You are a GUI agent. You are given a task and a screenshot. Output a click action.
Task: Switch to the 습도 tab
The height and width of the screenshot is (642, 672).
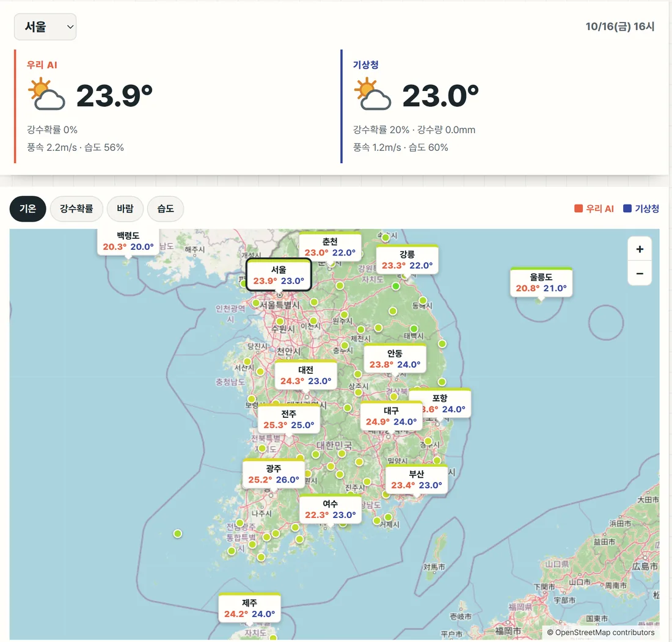tap(166, 209)
